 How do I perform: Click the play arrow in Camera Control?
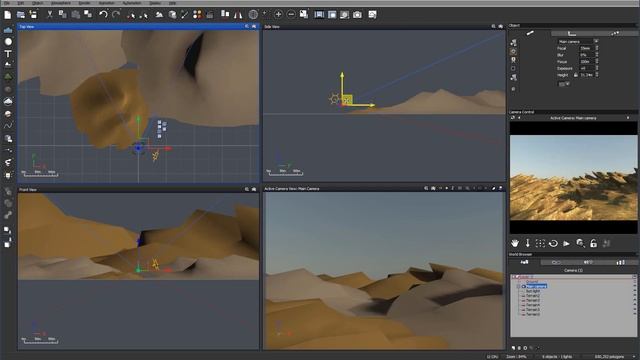[567, 244]
